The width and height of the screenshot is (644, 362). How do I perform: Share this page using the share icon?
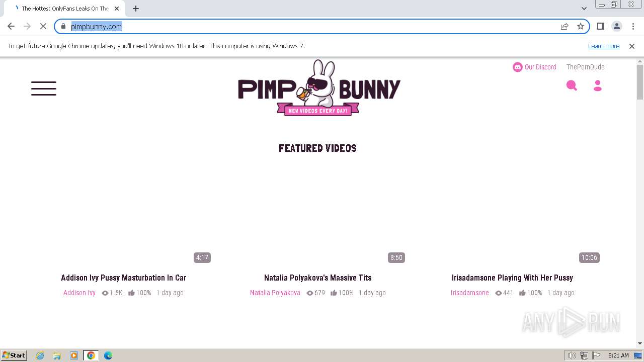565,26
